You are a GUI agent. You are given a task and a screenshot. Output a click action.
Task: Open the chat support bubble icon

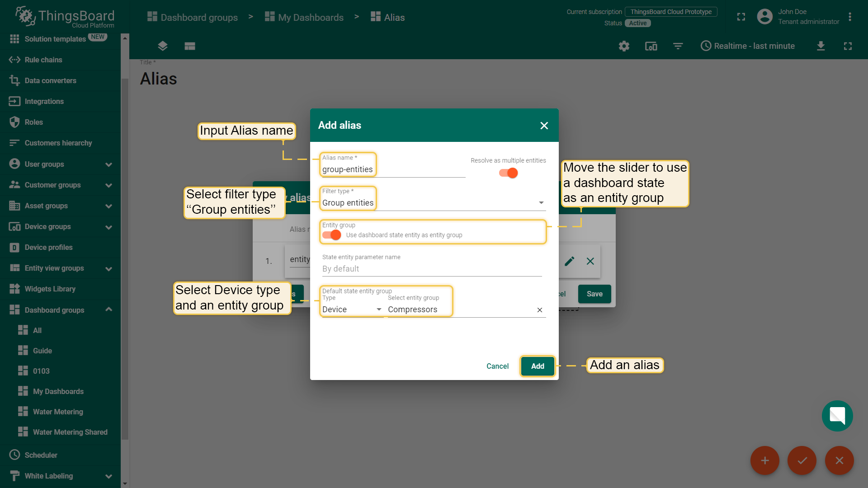click(x=837, y=416)
